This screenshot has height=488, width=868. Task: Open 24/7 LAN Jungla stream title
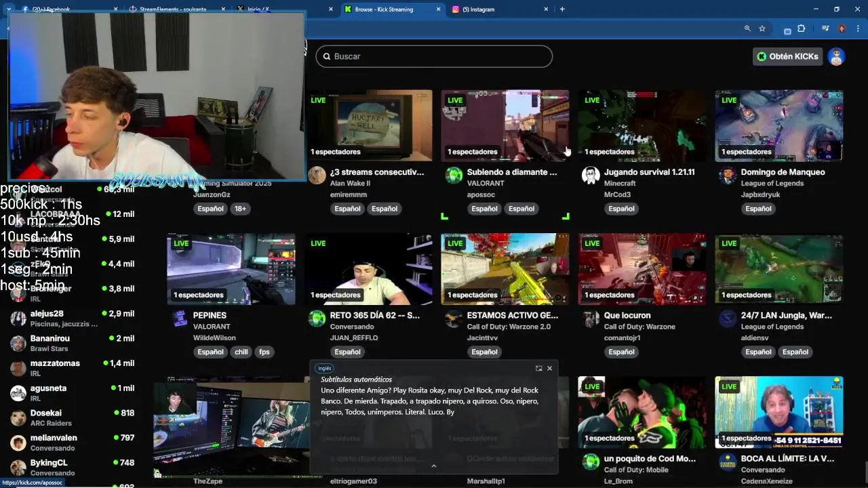pos(787,315)
